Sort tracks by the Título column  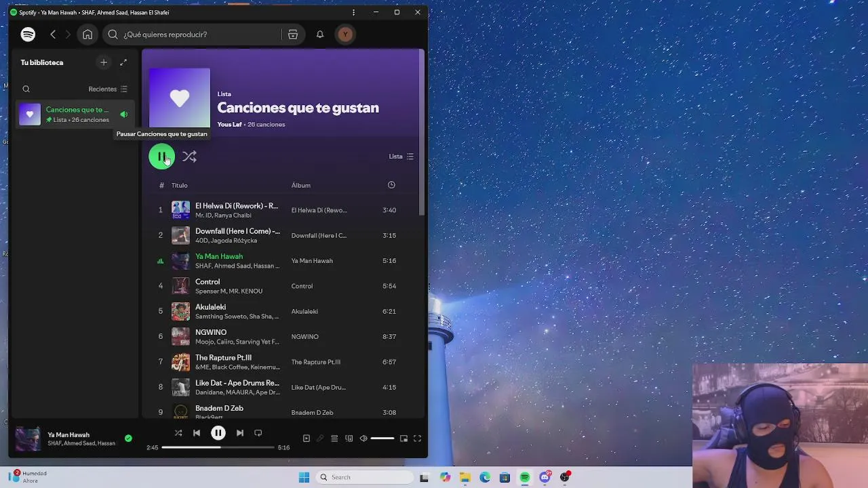tap(179, 185)
